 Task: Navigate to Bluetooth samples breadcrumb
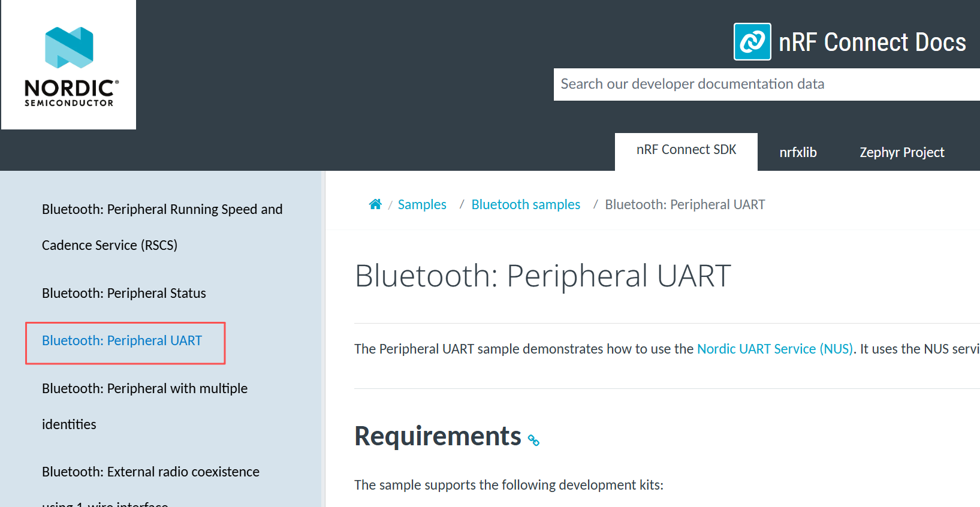[x=526, y=204]
